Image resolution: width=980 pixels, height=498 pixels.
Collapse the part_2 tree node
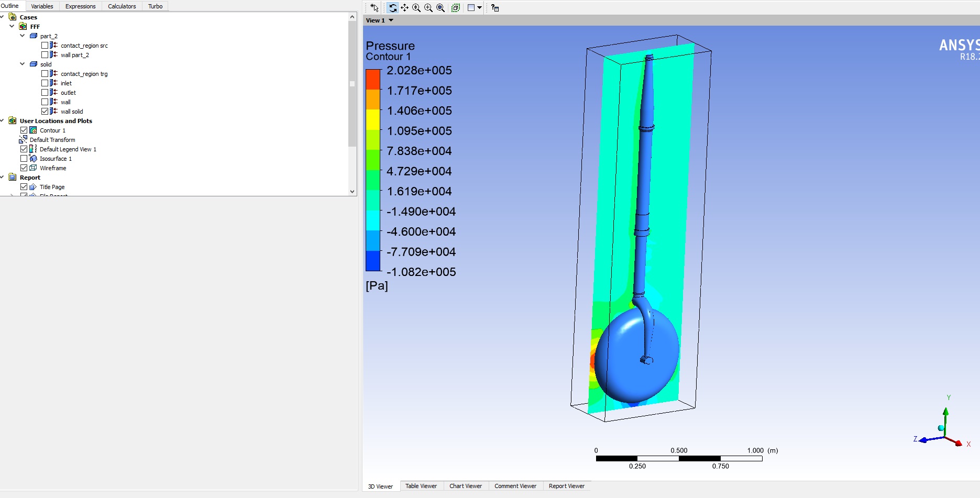(x=22, y=36)
